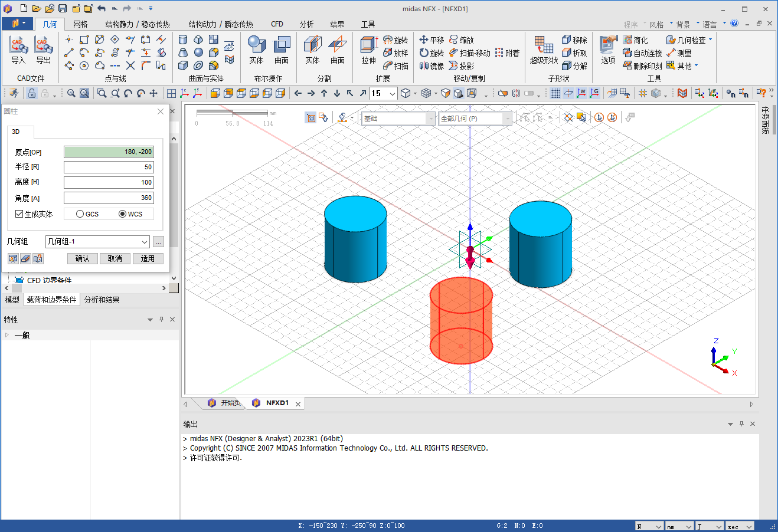Select the orange highlighted cylinder preview
Screen dimensions: 778x532
(x=461, y=320)
